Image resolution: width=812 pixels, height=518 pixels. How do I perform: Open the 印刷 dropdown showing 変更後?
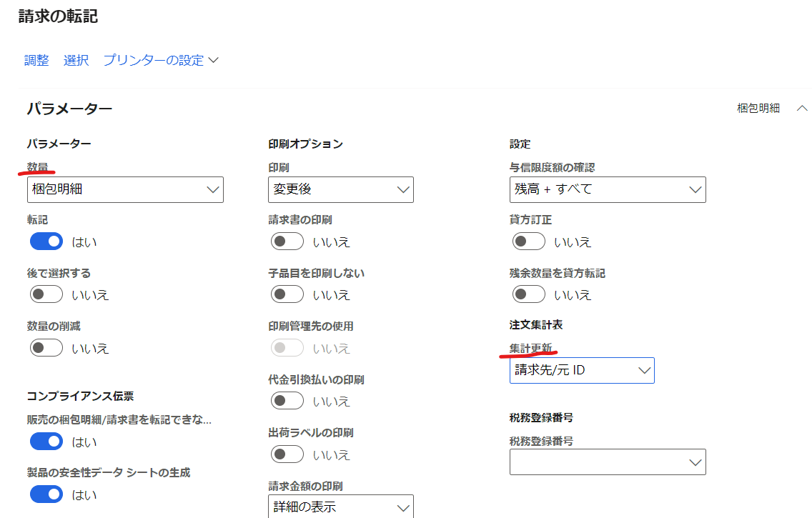(x=341, y=189)
